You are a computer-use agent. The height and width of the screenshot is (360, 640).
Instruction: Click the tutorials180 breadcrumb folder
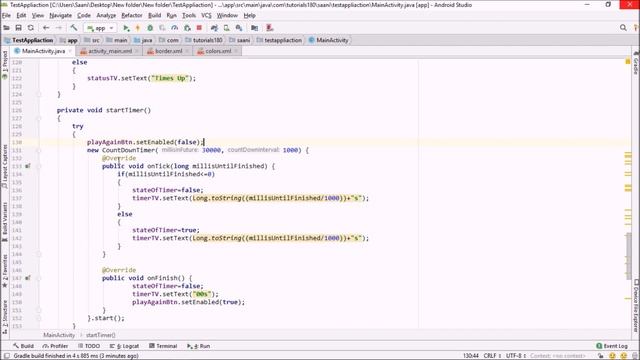(204, 40)
